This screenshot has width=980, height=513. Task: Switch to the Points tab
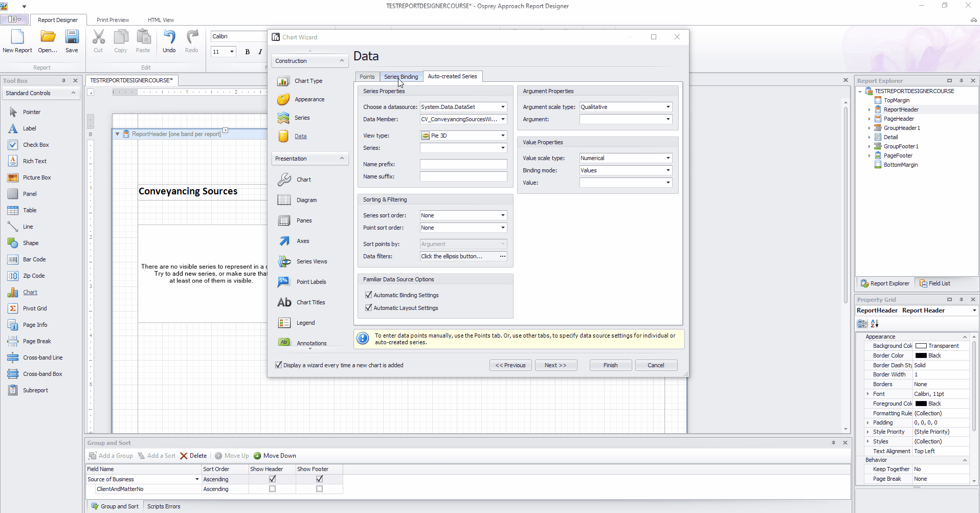(x=367, y=77)
